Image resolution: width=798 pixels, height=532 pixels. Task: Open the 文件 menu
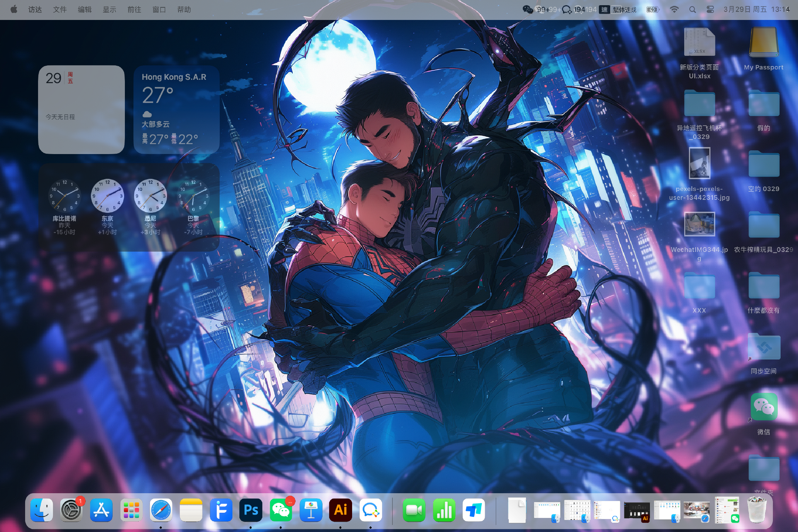click(59, 10)
